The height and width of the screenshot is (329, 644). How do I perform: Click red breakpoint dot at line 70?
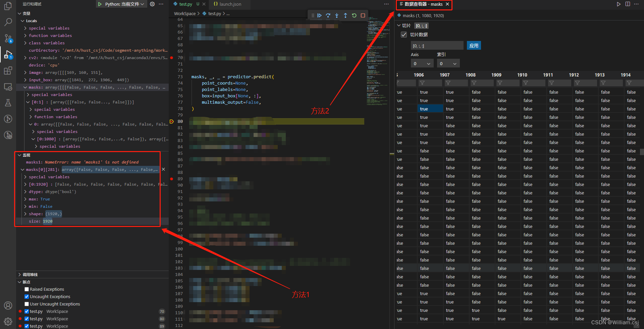pos(172,58)
